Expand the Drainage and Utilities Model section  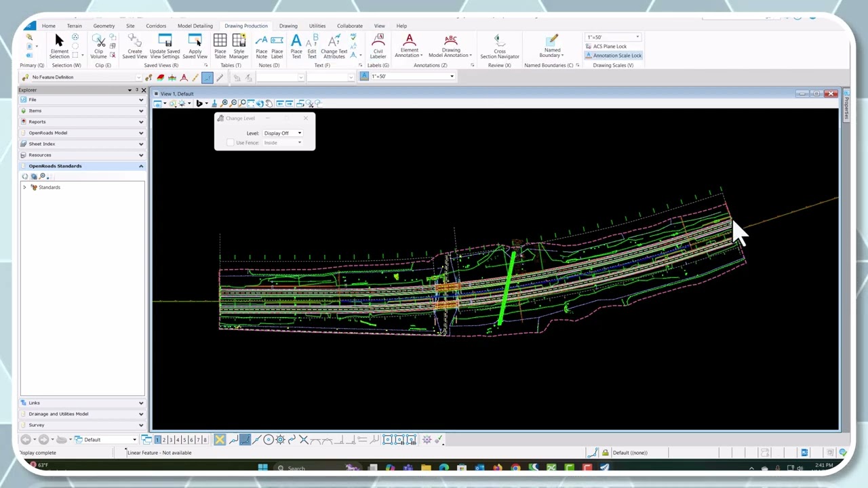[82, 413]
